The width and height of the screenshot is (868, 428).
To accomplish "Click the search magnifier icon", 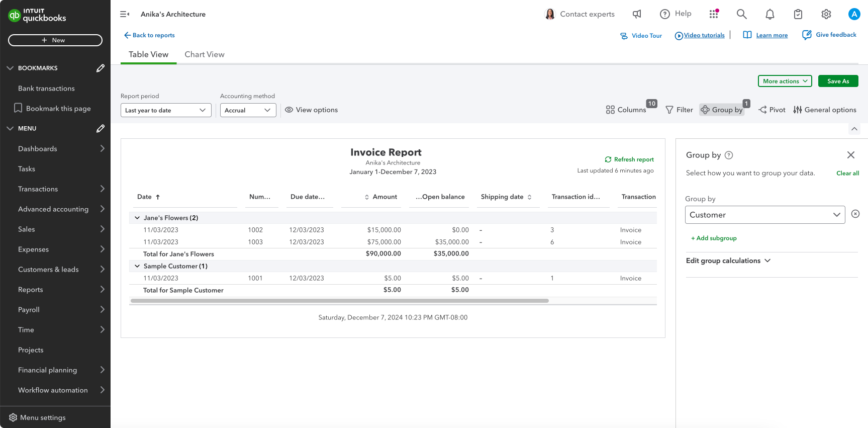I will point(741,14).
